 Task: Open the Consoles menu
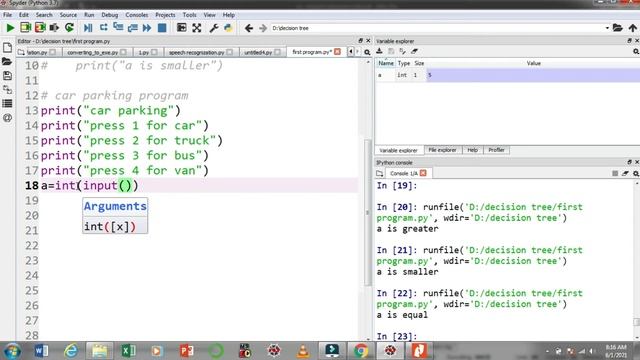pos(137,15)
